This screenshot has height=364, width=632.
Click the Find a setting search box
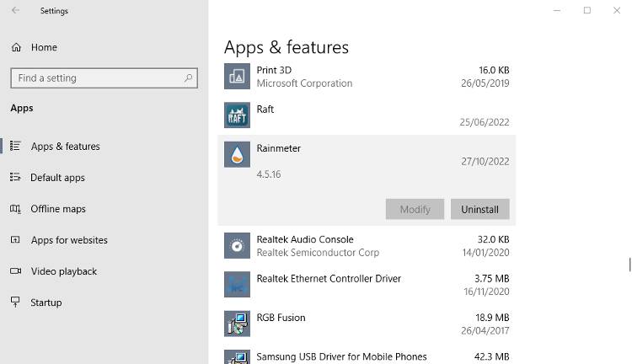[x=97, y=78]
